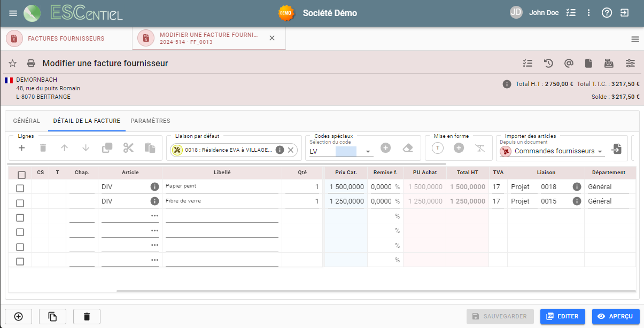Click the eraser icon in Codes spéciaux
644x328 pixels.
pos(408,148)
